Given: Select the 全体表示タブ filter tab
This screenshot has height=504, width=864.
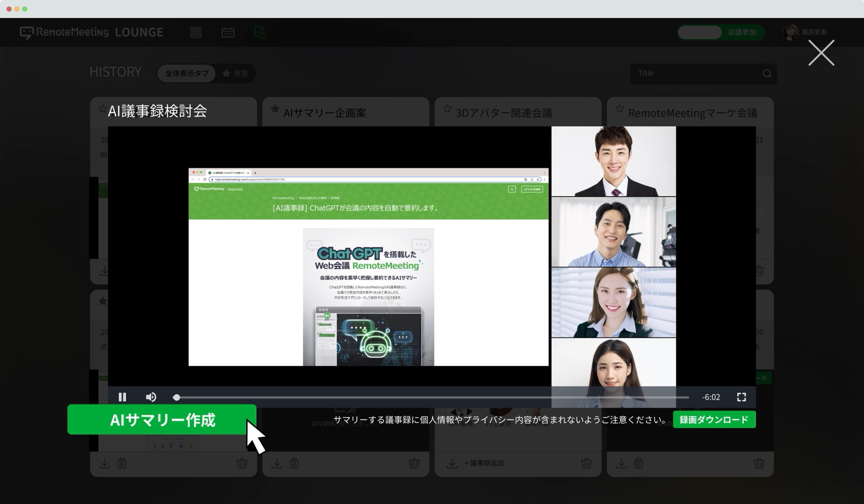Looking at the screenshot, I should [187, 73].
